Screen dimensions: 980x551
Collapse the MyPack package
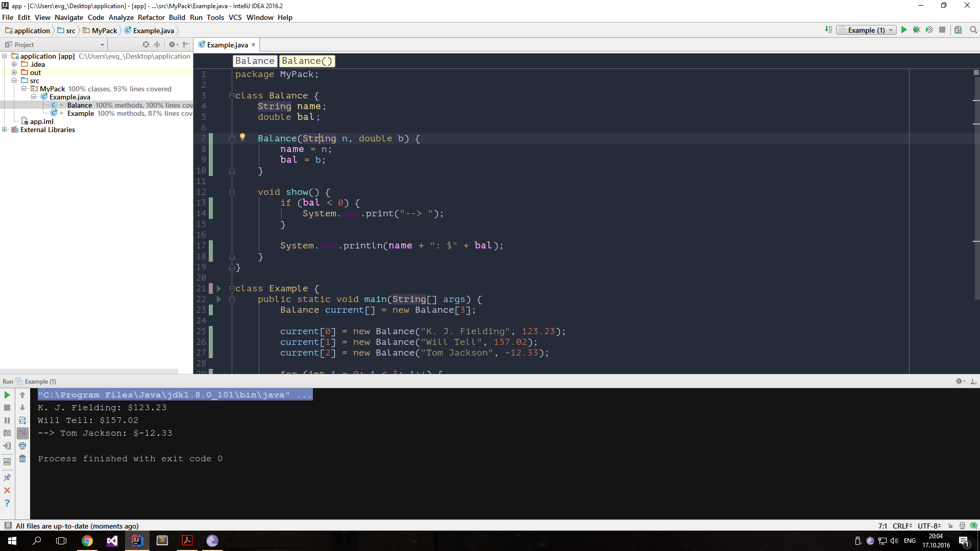coord(24,89)
